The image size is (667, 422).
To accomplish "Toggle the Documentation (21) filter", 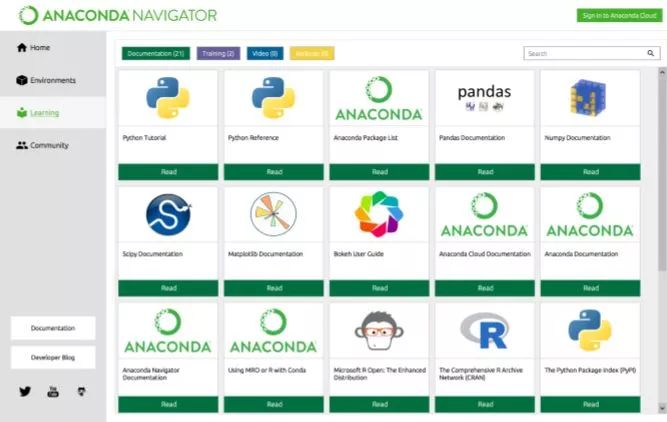I will (x=156, y=54).
